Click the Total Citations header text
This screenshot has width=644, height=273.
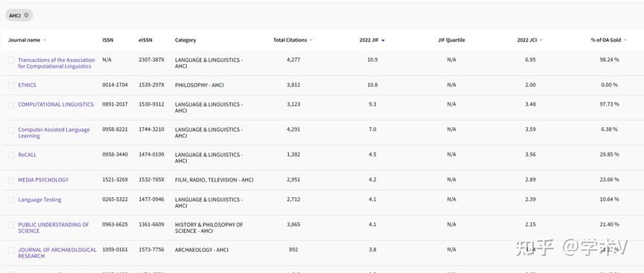[290, 40]
